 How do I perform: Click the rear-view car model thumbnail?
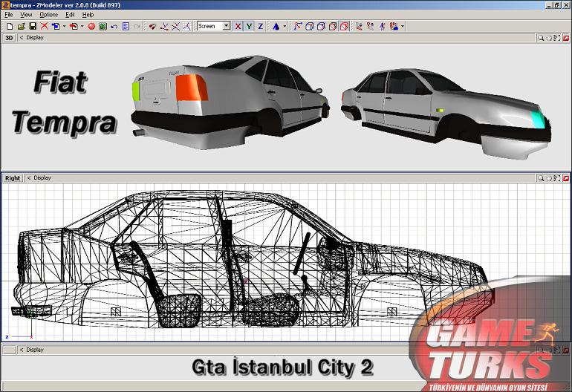point(230,102)
